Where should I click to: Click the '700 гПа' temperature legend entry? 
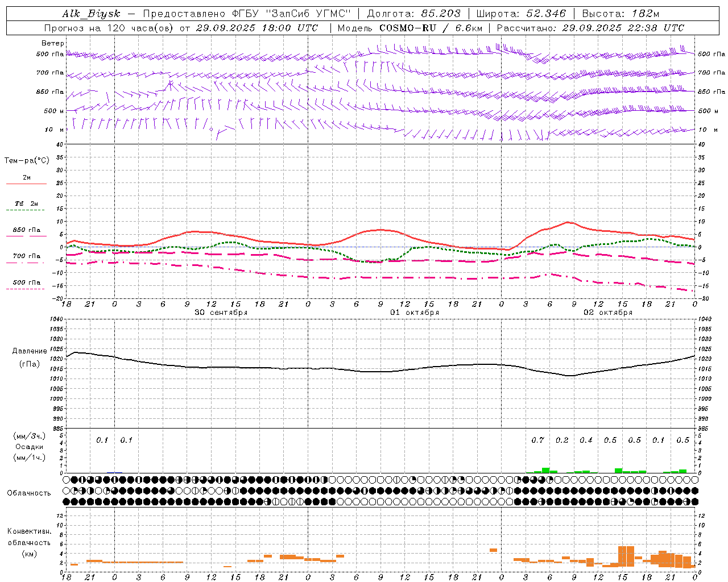pyautogui.click(x=26, y=256)
